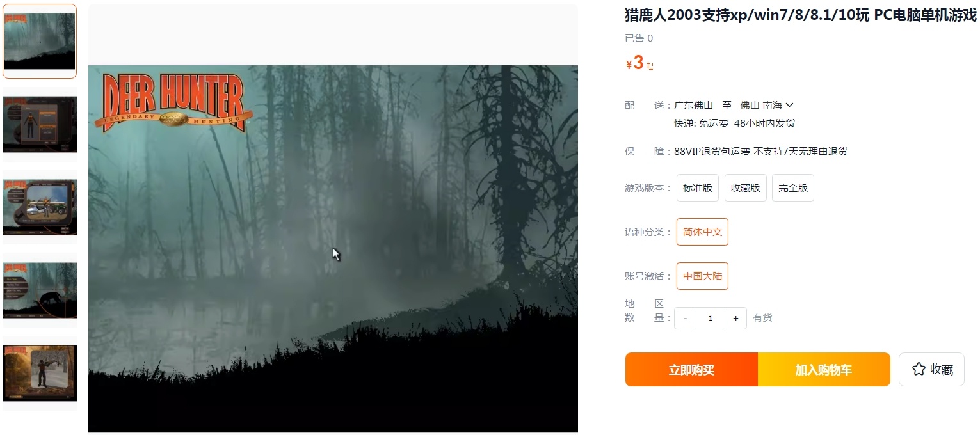
Task: Click the 立即购买 buy now button
Action: click(691, 370)
